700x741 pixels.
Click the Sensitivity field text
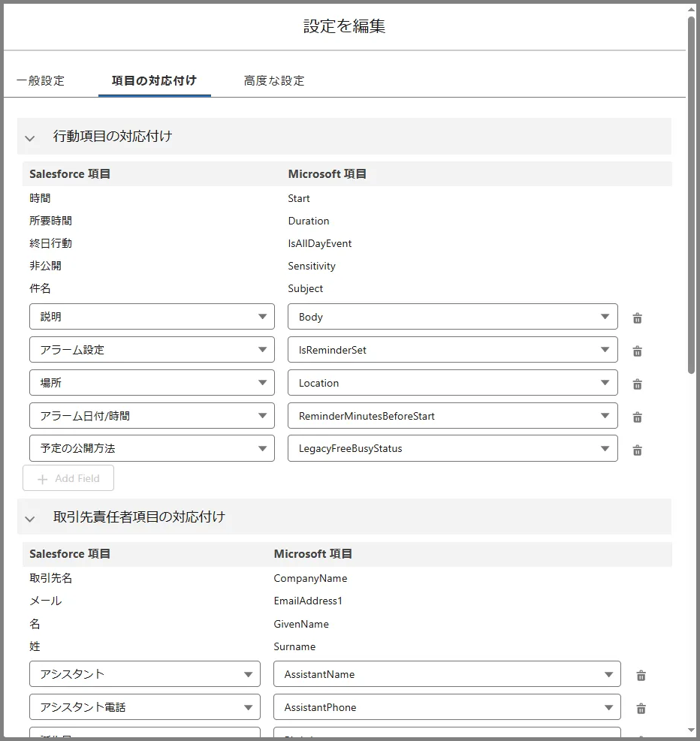point(312,266)
